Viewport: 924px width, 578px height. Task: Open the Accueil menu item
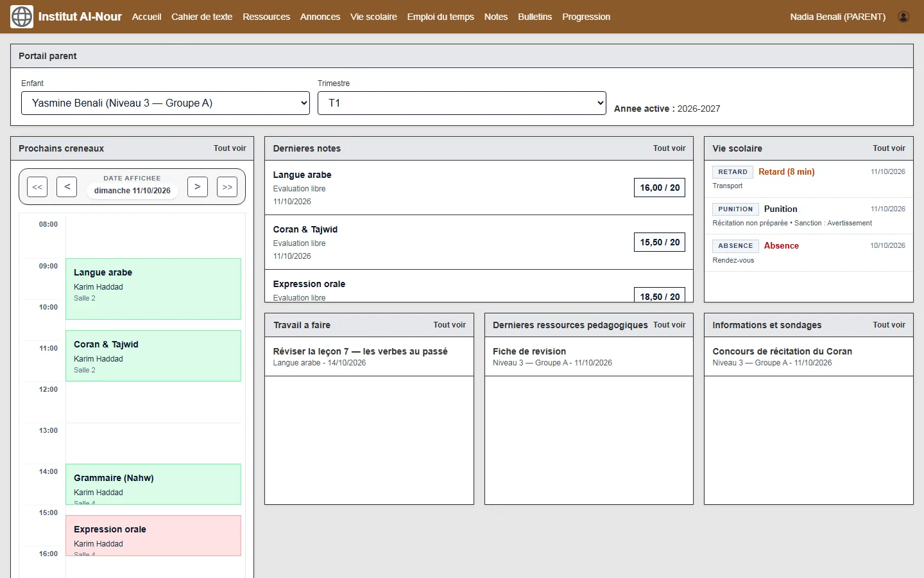[x=146, y=17]
